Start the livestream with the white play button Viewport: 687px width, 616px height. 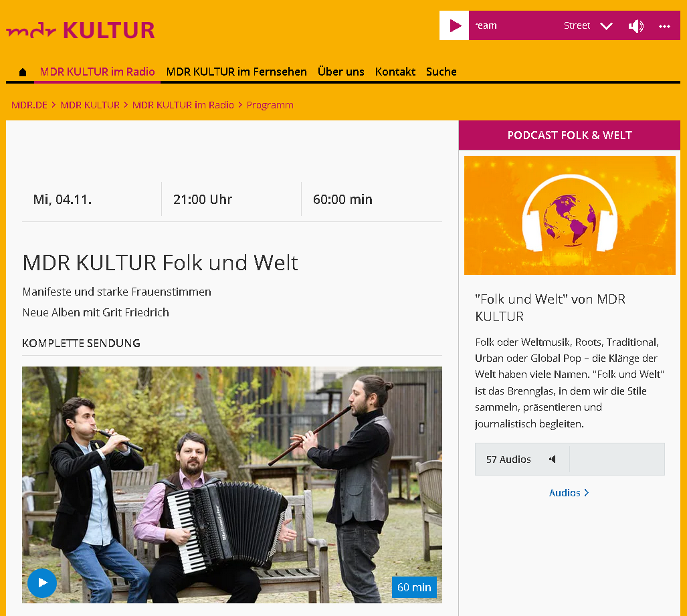click(x=454, y=25)
